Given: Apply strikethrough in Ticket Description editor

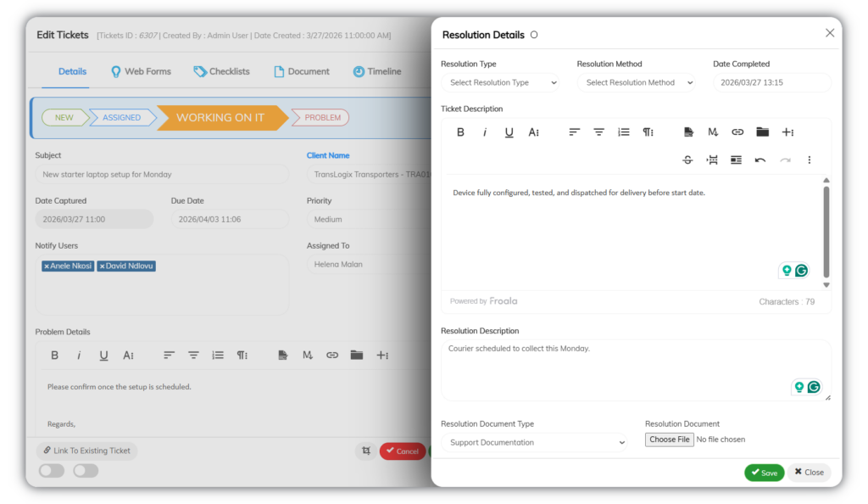Looking at the screenshot, I should (687, 160).
